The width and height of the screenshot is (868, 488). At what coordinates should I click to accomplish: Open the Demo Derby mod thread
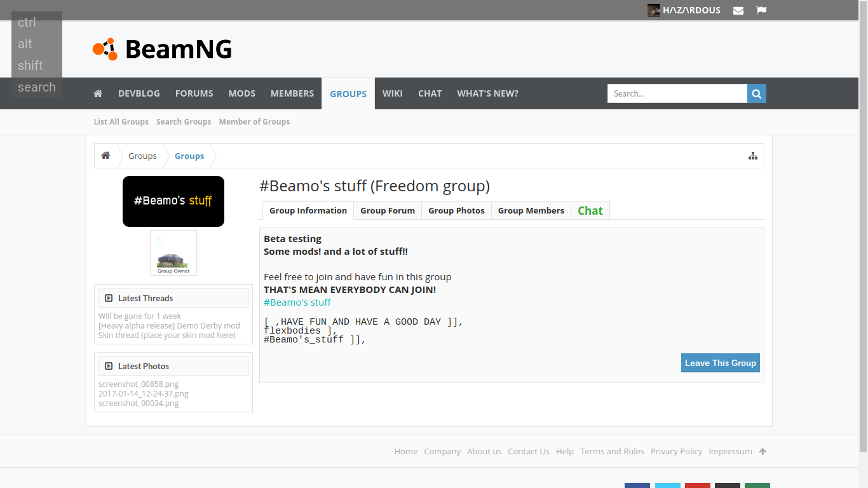[x=169, y=325]
